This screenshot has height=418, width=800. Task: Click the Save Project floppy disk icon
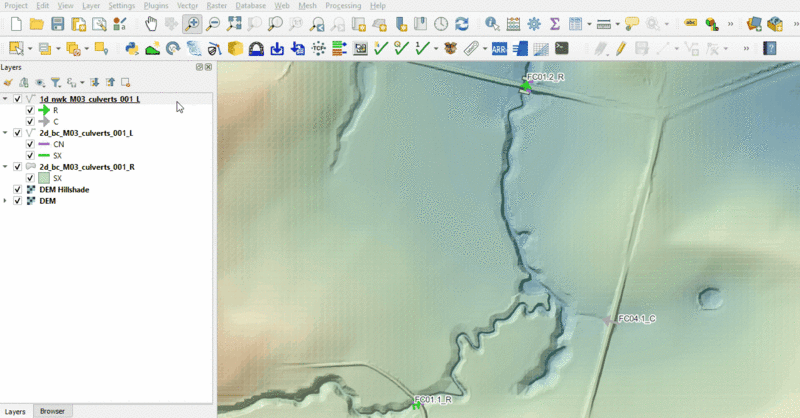pos(57,23)
